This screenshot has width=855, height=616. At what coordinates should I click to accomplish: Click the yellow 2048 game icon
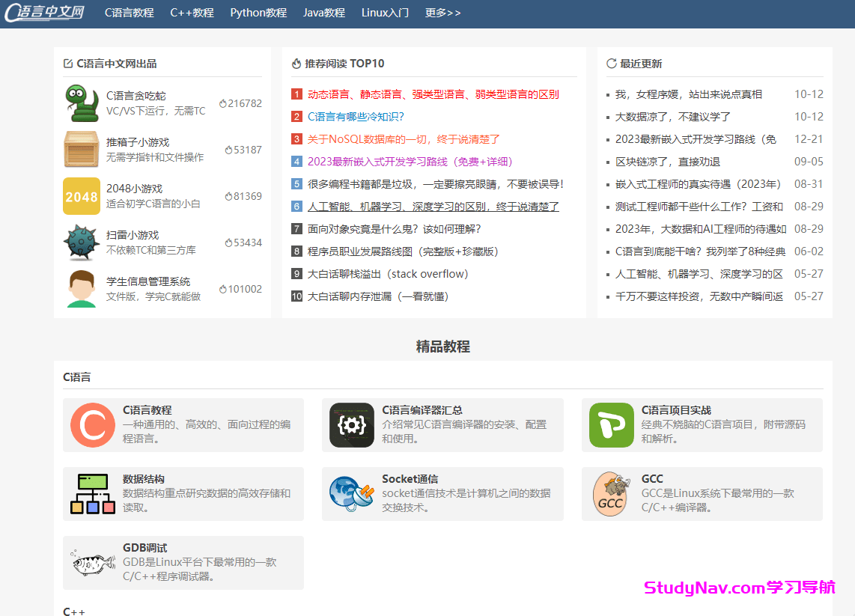[x=81, y=196]
